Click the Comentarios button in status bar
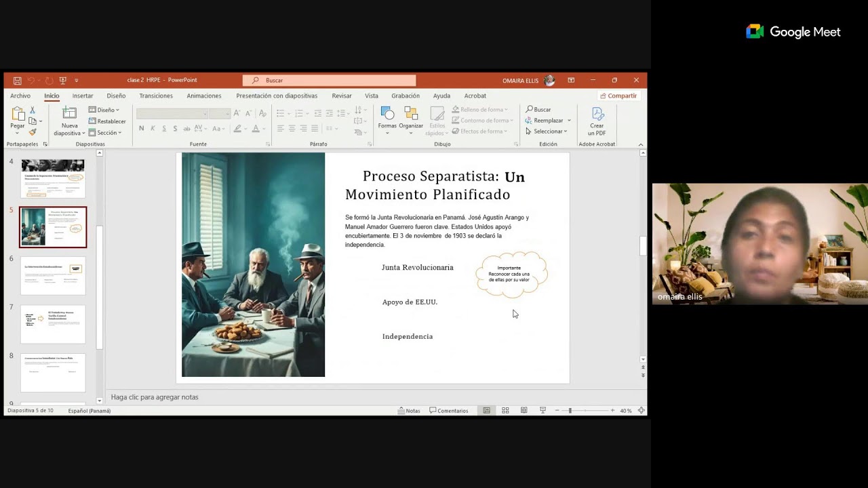Image resolution: width=868 pixels, height=488 pixels. 449,411
